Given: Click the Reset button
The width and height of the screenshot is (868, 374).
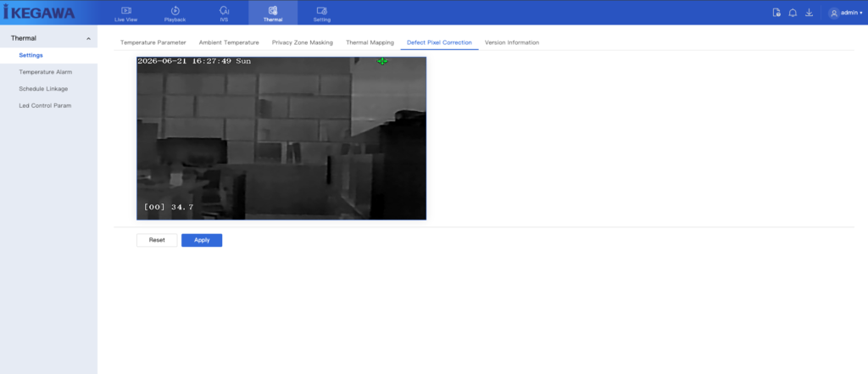Looking at the screenshot, I should [157, 240].
